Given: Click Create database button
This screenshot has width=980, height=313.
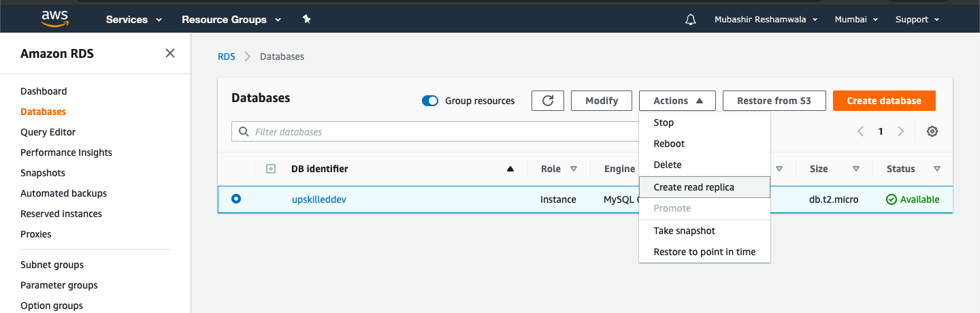Looking at the screenshot, I should click(884, 101).
